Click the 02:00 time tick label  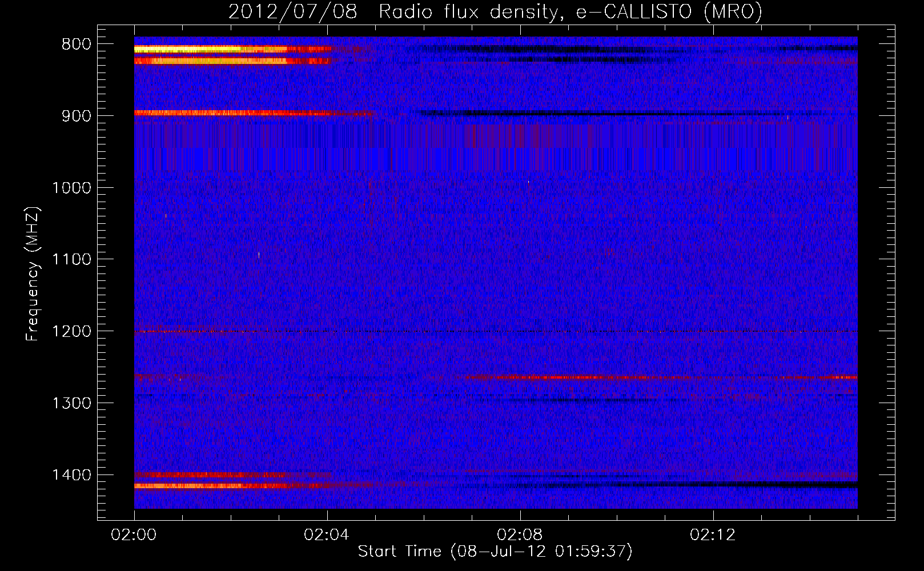134,535
